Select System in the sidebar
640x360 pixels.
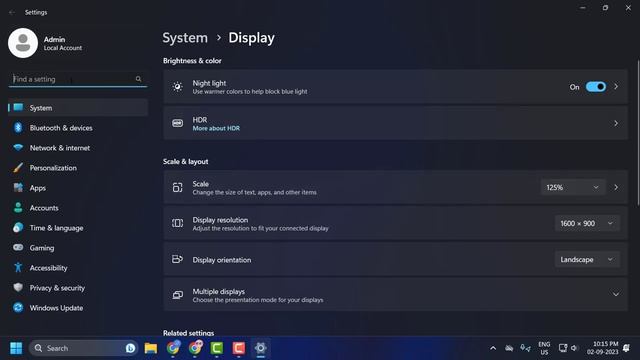[x=78, y=108]
